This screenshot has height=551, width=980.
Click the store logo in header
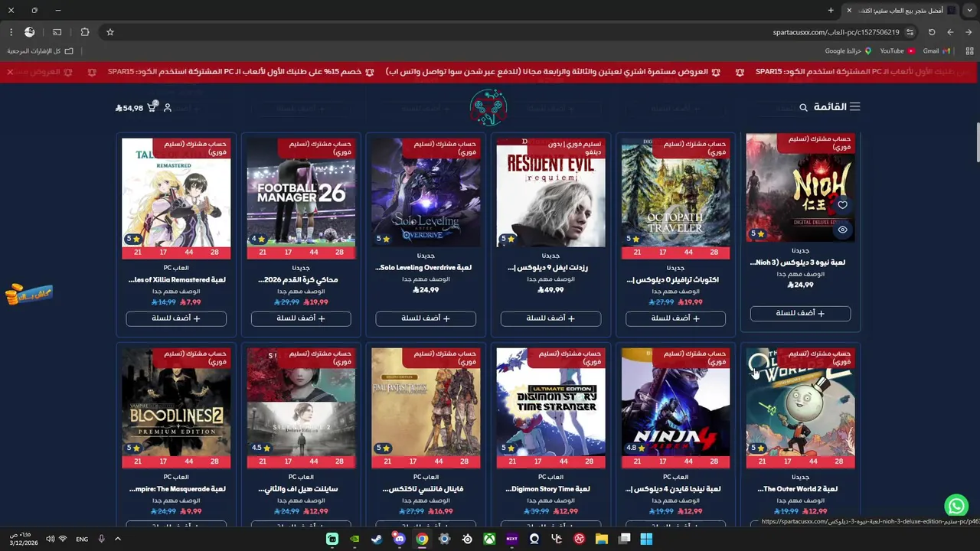pos(488,108)
